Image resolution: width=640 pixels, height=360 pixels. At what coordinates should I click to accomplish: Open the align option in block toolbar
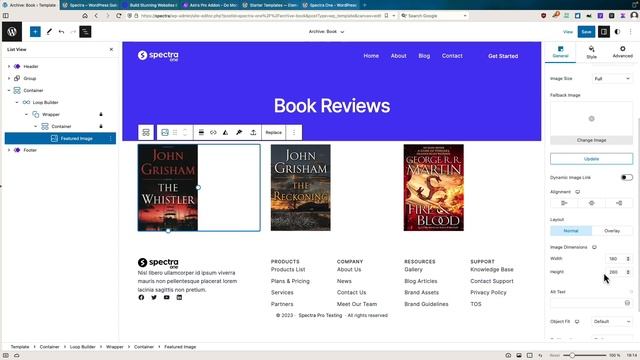(x=201, y=132)
